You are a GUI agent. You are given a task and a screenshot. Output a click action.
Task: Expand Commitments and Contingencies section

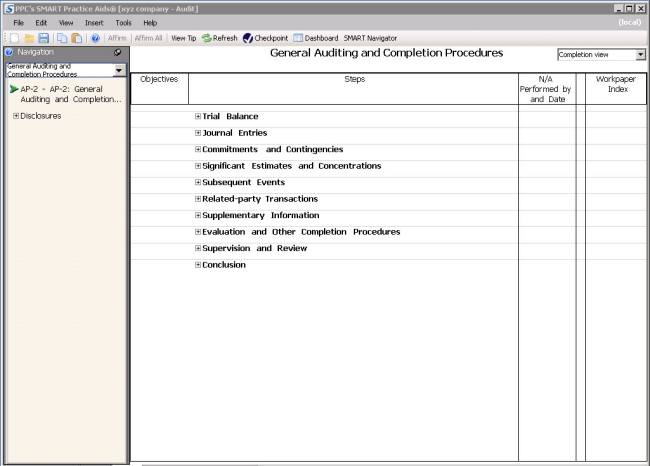198,149
